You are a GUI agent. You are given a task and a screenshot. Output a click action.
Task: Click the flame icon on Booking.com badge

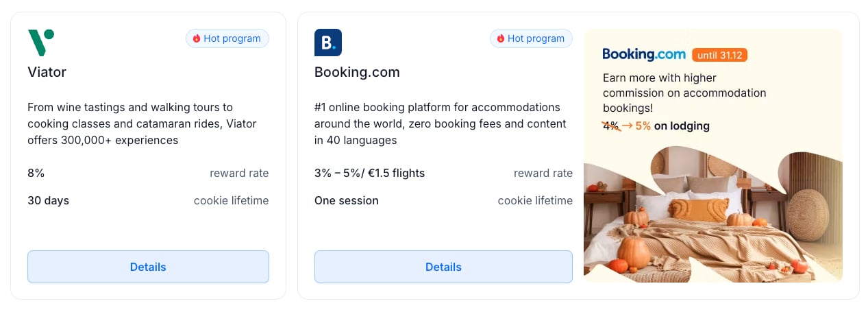(x=501, y=39)
